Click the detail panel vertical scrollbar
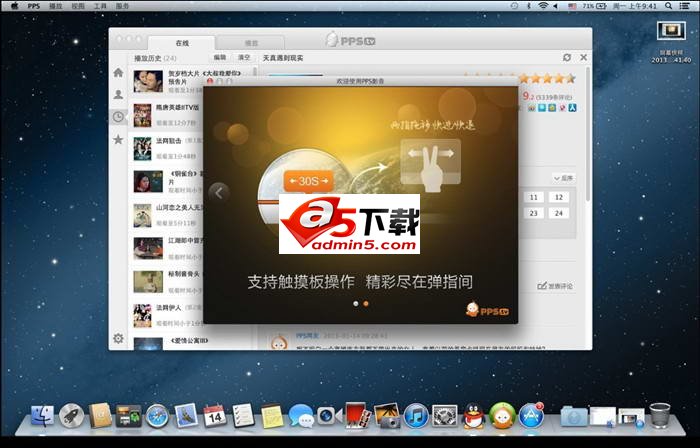 pos(588,134)
